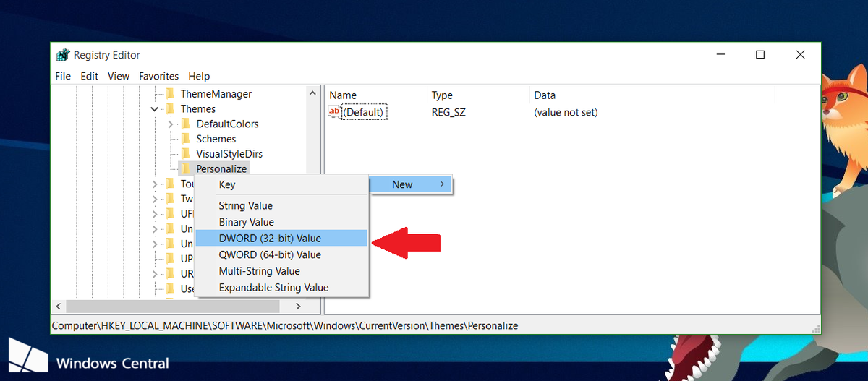Click the folder icon of the UP key
Image resolution: width=868 pixels, height=381 pixels.
170,259
